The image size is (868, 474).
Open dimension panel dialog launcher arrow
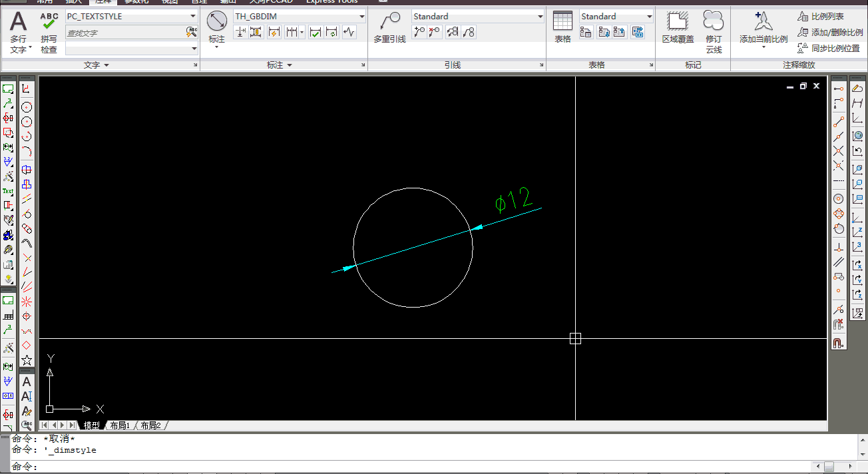point(363,65)
